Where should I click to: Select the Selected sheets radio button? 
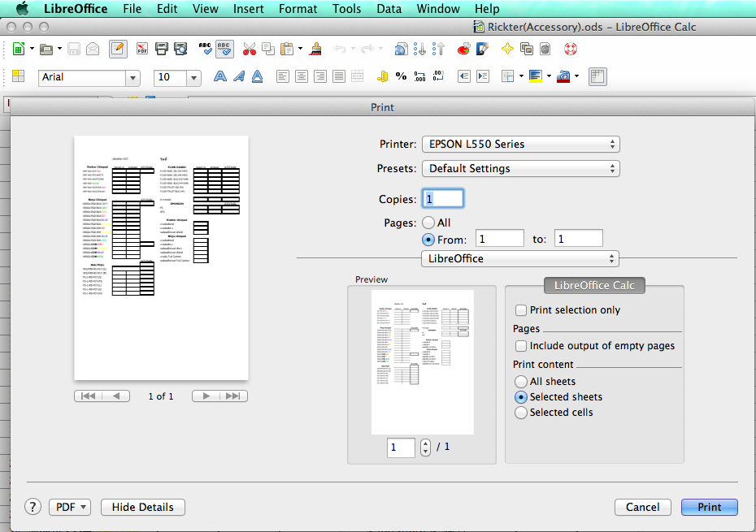pyautogui.click(x=521, y=396)
